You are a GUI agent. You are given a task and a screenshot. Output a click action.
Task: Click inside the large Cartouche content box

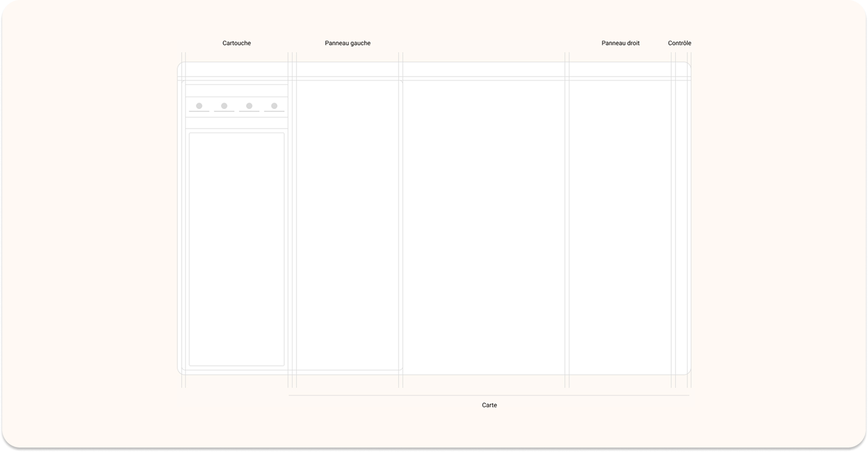(237, 249)
